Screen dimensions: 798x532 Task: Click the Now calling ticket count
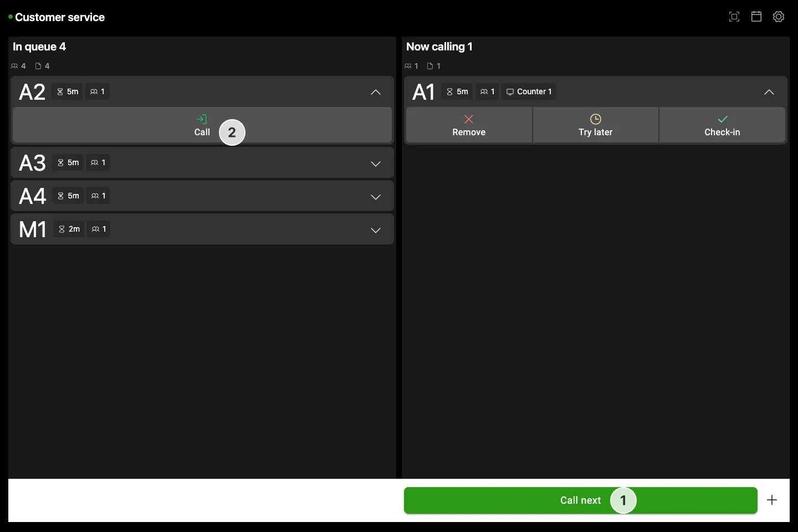point(434,66)
